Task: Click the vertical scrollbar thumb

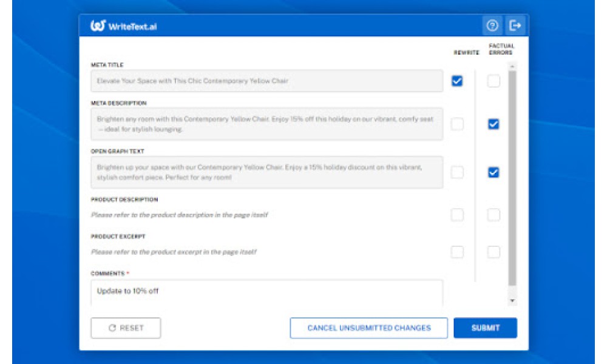Action: tap(512, 178)
